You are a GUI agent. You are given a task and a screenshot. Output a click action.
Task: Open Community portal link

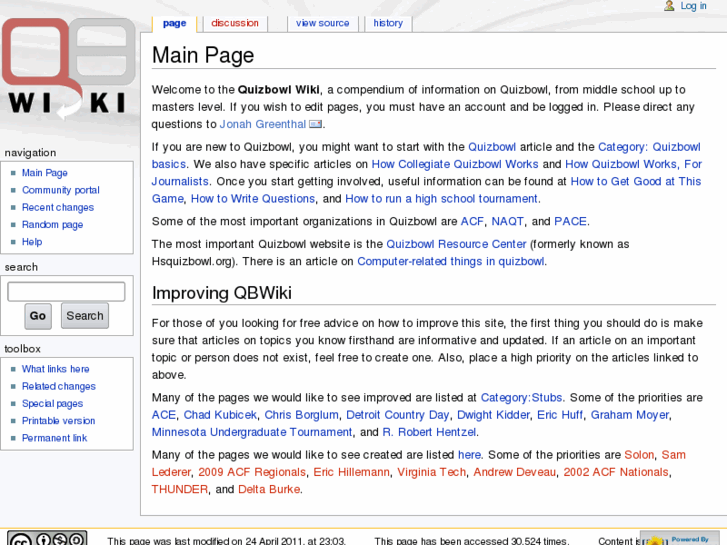coord(61,190)
